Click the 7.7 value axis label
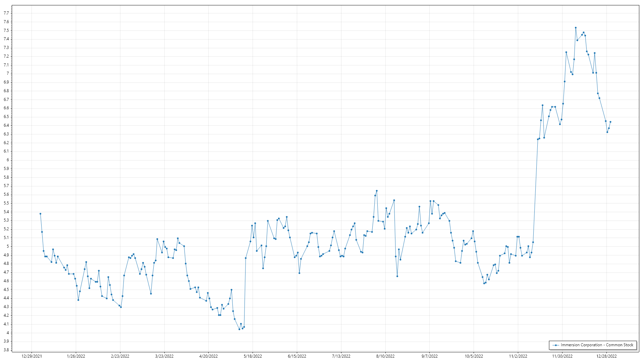 (6, 13)
